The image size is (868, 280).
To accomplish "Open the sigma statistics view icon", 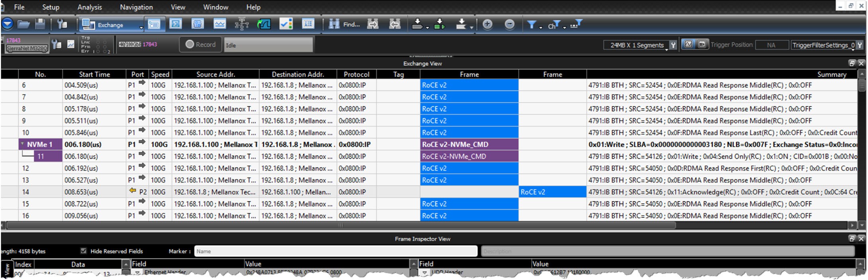I will (x=176, y=24).
